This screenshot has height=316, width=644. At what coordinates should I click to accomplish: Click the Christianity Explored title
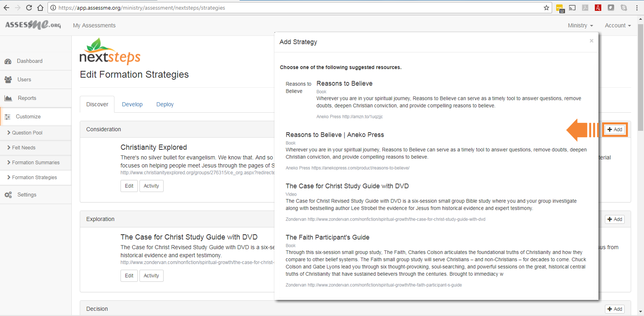tap(154, 147)
